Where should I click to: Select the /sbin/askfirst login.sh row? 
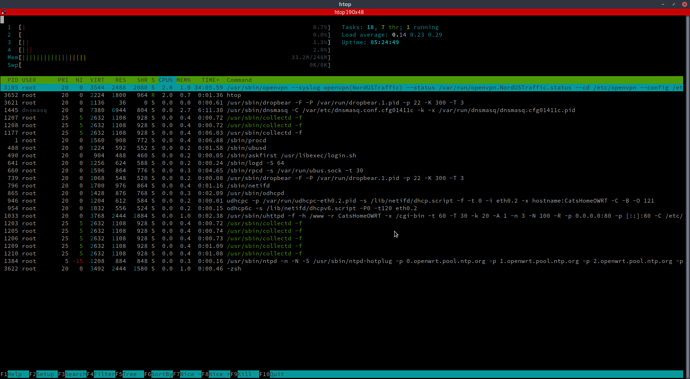[x=341, y=155]
